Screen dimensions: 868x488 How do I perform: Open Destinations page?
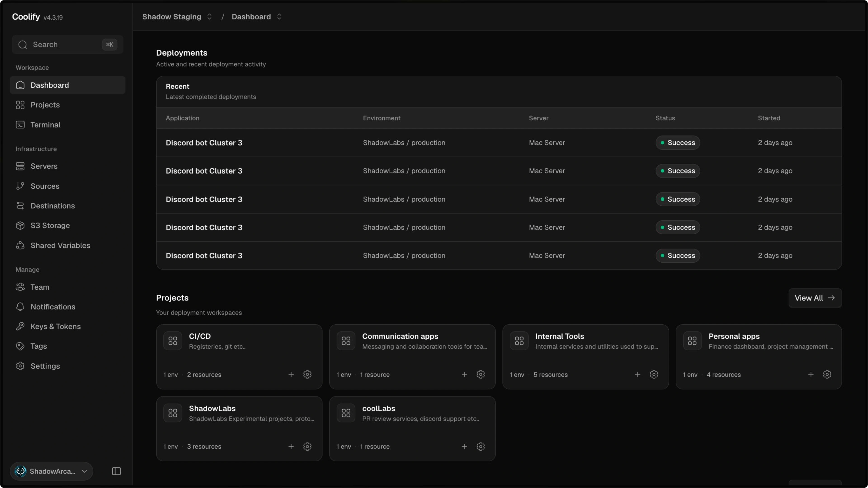[x=67, y=206]
